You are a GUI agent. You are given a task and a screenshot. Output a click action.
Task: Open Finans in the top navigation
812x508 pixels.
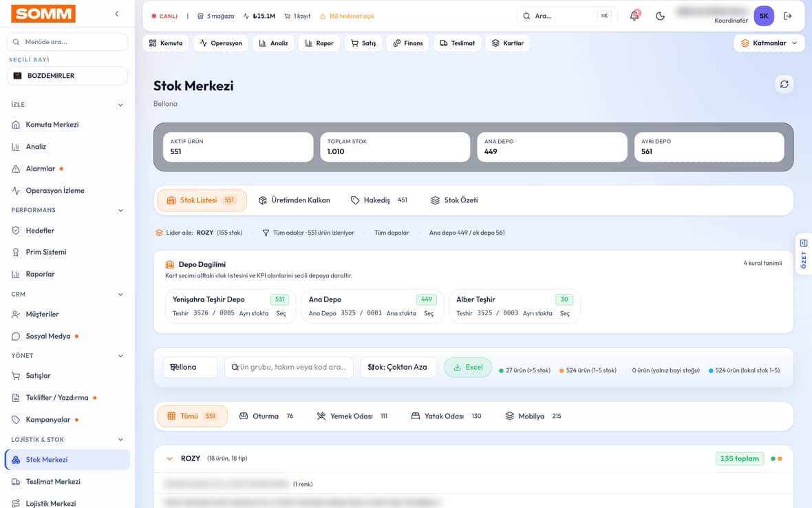point(407,43)
